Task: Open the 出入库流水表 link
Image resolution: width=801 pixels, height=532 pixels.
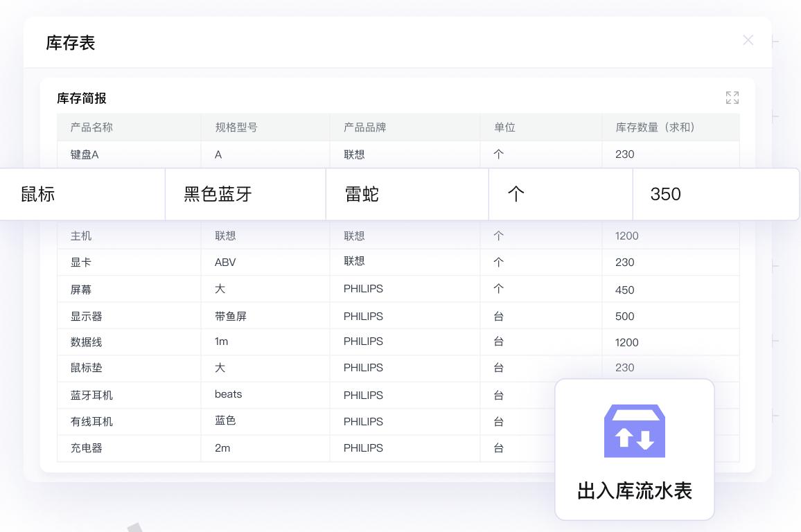Action: point(634,490)
